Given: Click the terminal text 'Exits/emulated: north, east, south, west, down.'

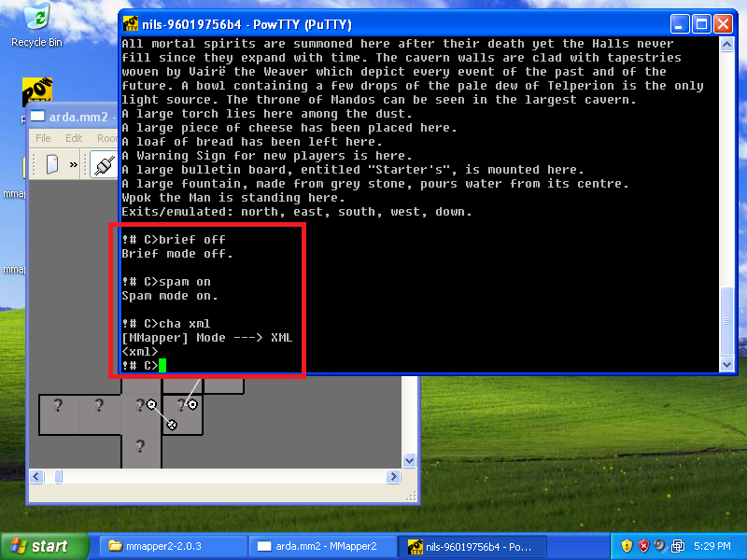Looking at the screenshot, I should pyautogui.click(x=297, y=212).
